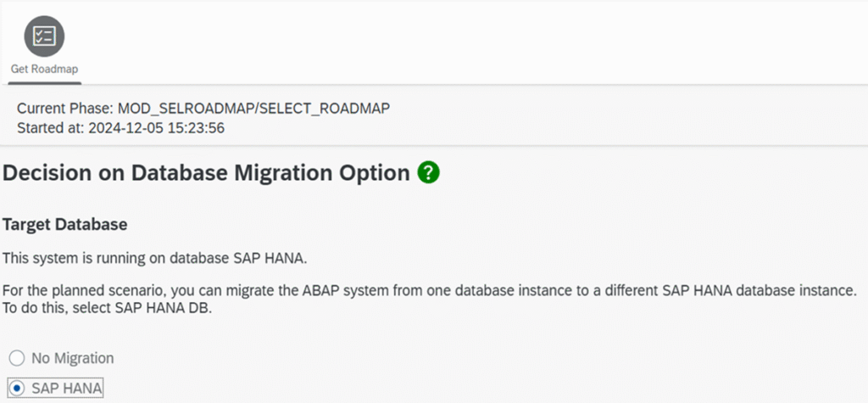Image resolution: width=868 pixels, height=403 pixels.
Task: Choose the SAP HANA radio button
Action: tap(17, 389)
